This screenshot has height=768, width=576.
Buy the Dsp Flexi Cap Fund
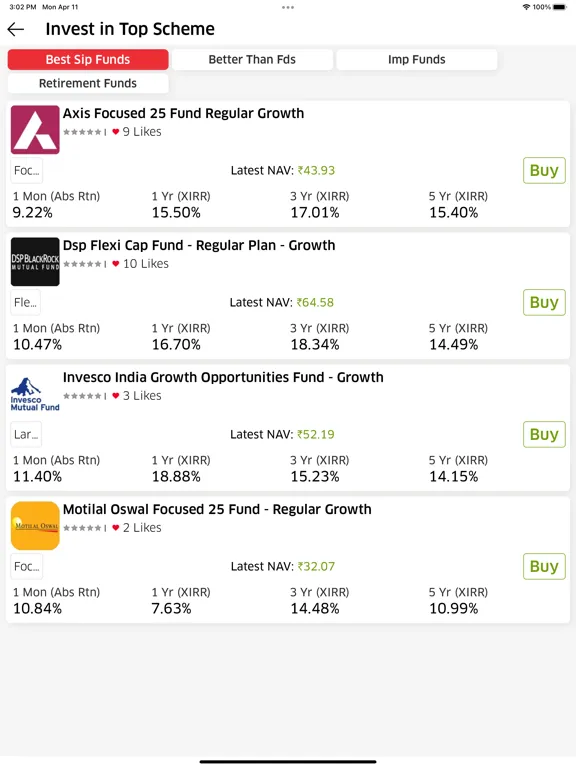click(x=544, y=302)
